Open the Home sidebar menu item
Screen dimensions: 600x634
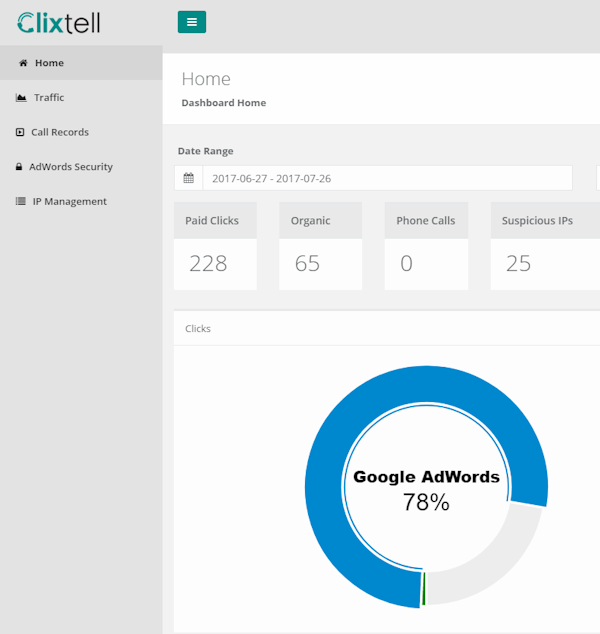(81, 63)
